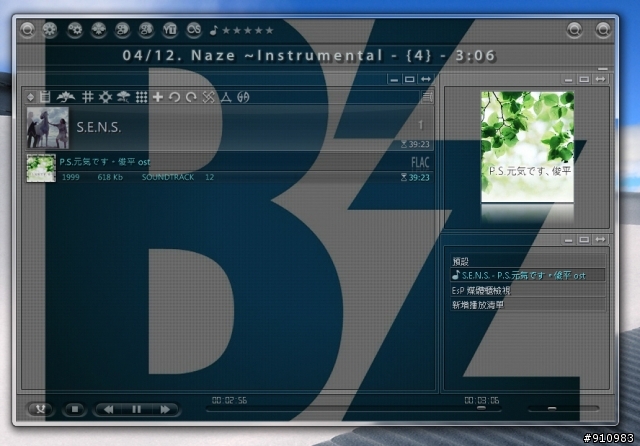The height and width of the screenshot is (446, 640).
Task: Click the redo clockwise arrow icon
Action: pos(191,97)
